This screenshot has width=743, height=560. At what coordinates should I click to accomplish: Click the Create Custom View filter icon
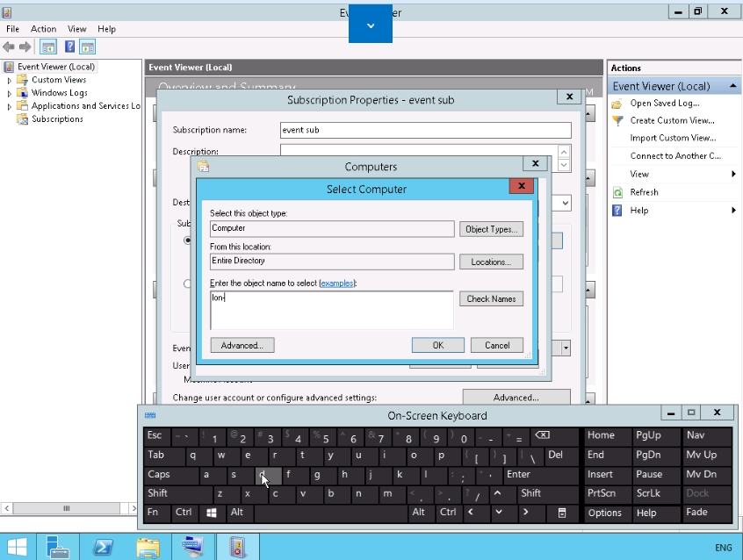pyautogui.click(x=618, y=120)
